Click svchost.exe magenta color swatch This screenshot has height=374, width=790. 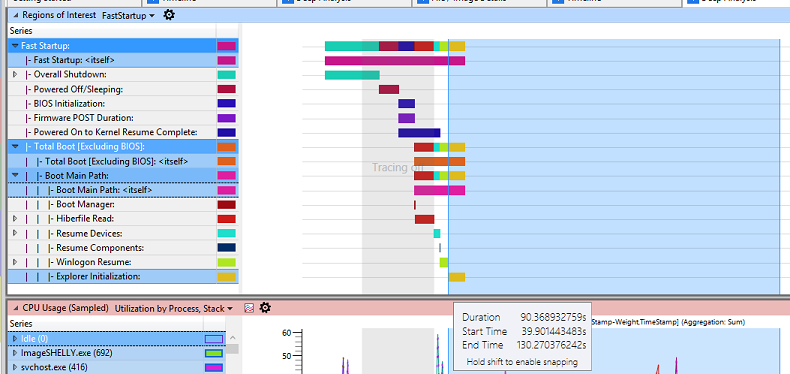(214, 367)
